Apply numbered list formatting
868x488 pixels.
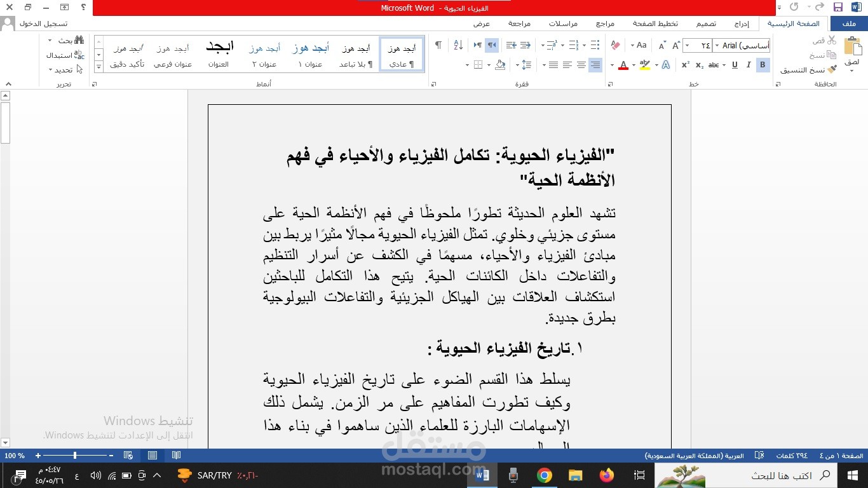[x=573, y=45]
